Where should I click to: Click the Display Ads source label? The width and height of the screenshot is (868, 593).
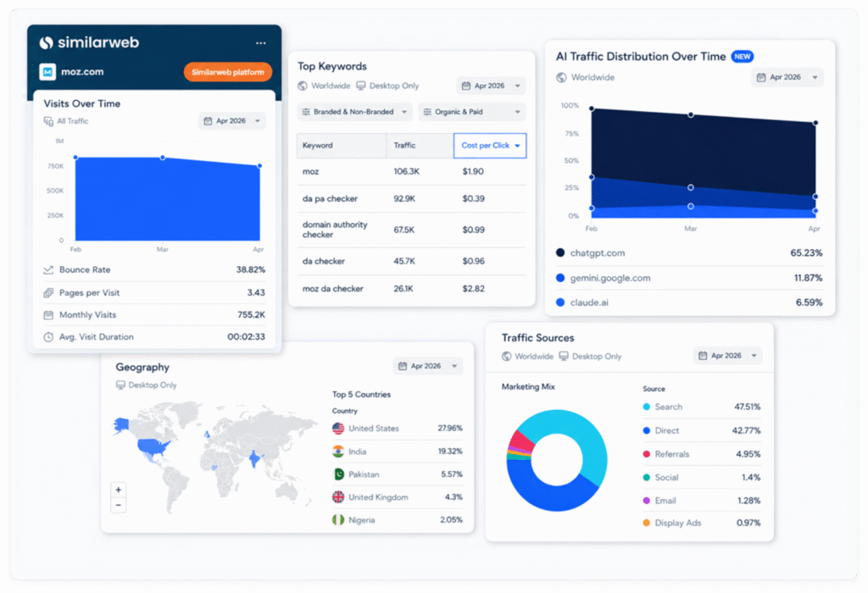click(678, 523)
